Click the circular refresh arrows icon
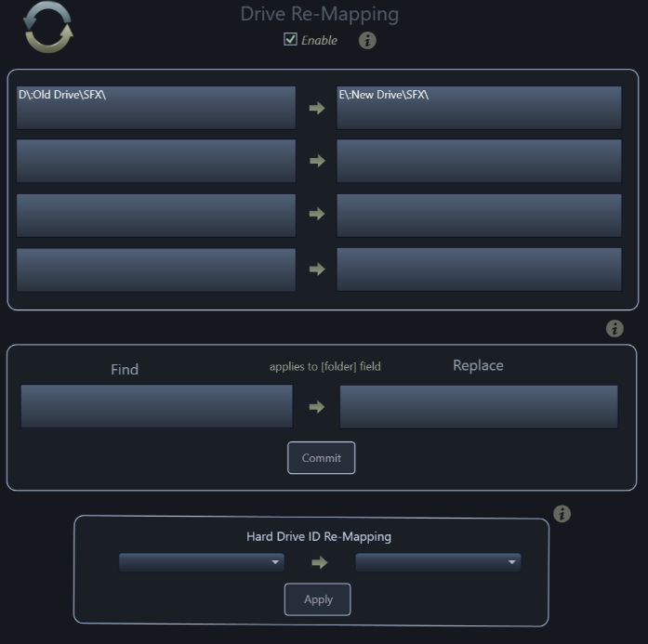This screenshot has width=648, height=644. [48, 27]
